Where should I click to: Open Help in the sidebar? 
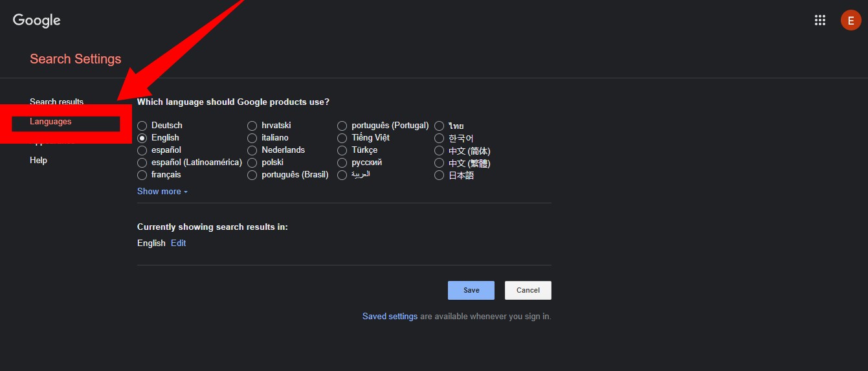click(x=38, y=161)
